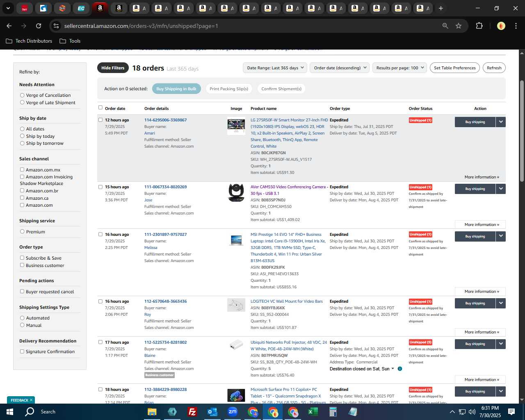The height and width of the screenshot is (420, 525).
Task: Open the Tools bookmarks folder
Action: [x=70, y=41]
